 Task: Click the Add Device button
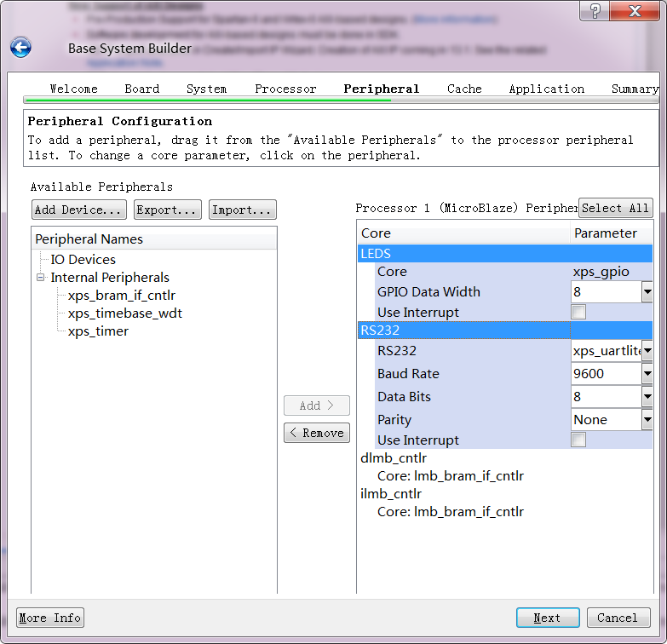tap(79, 210)
